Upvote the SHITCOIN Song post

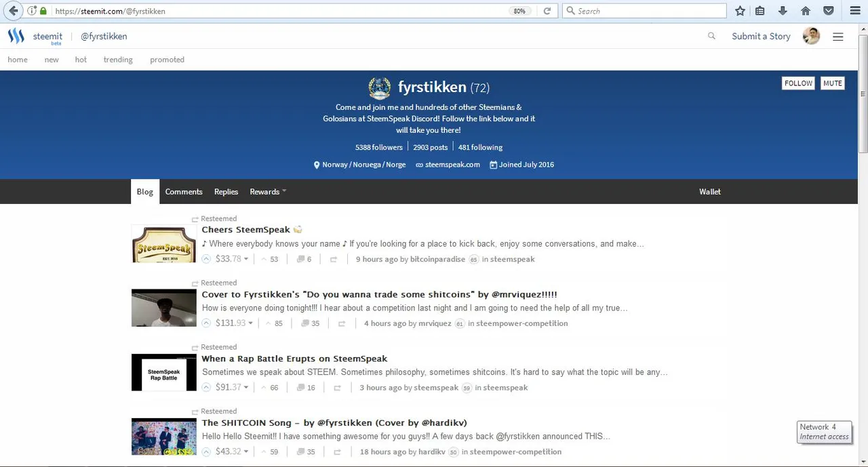[x=206, y=451]
